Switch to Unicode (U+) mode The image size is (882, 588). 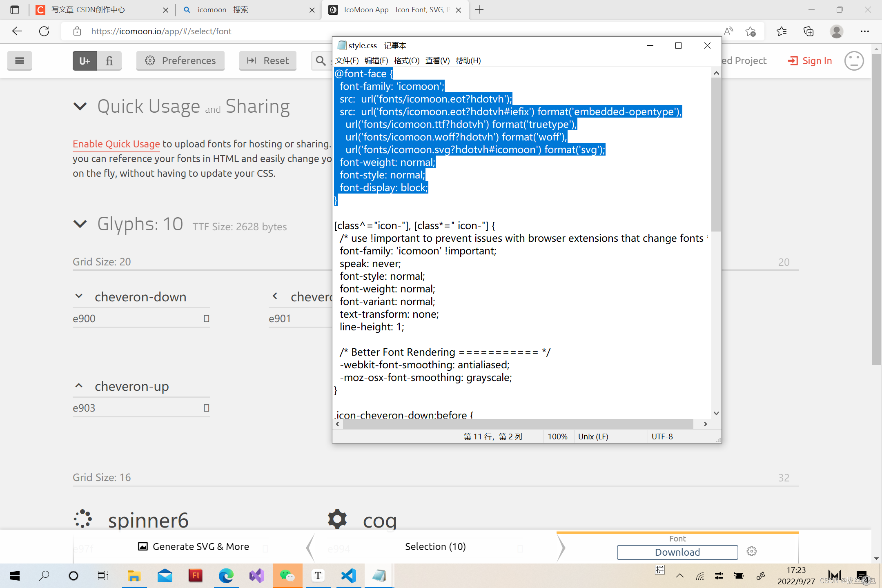[85, 61]
